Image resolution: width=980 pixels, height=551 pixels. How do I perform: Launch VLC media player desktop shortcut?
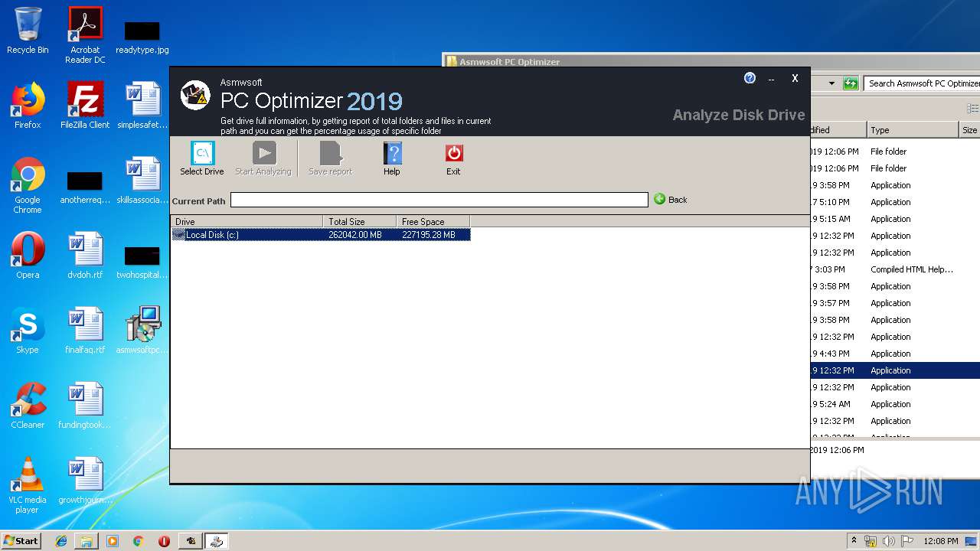click(28, 485)
